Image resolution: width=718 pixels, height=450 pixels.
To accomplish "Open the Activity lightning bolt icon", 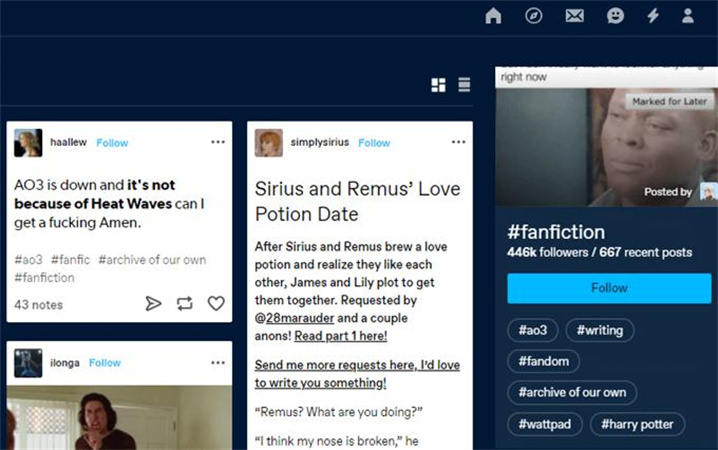I will pyautogui.click(x=653, y=15).
